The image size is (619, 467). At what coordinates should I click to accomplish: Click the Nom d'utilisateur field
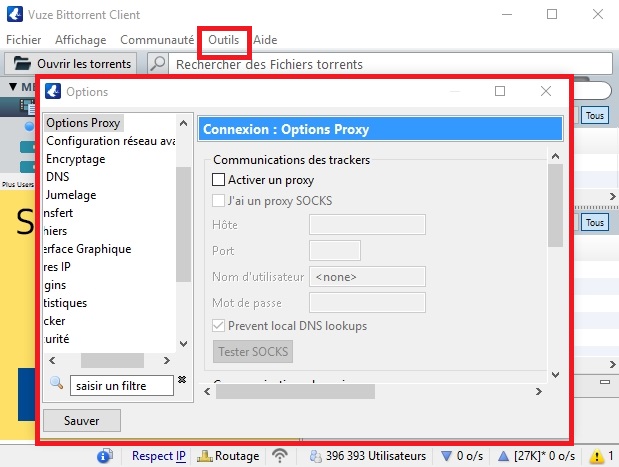pos(367,277)
